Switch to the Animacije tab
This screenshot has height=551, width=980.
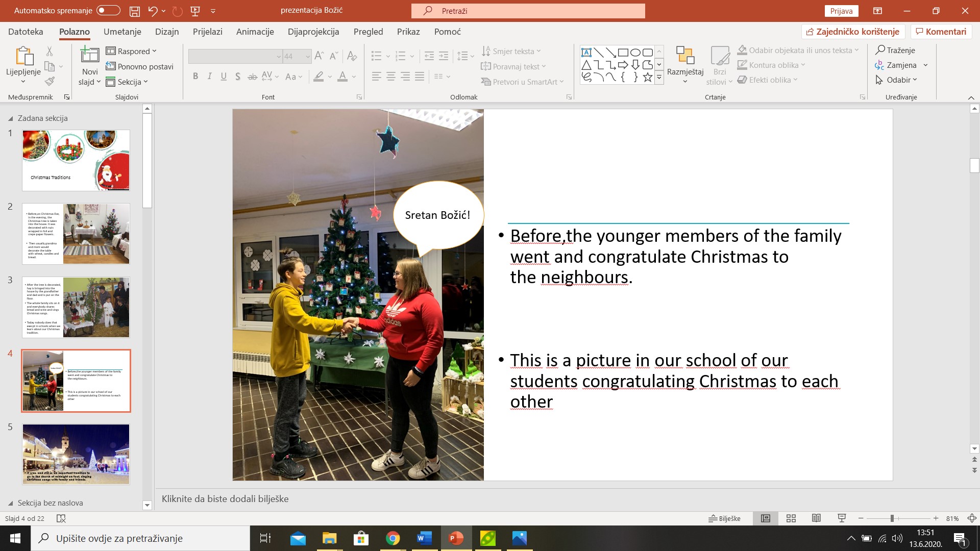tap(255, 32)
